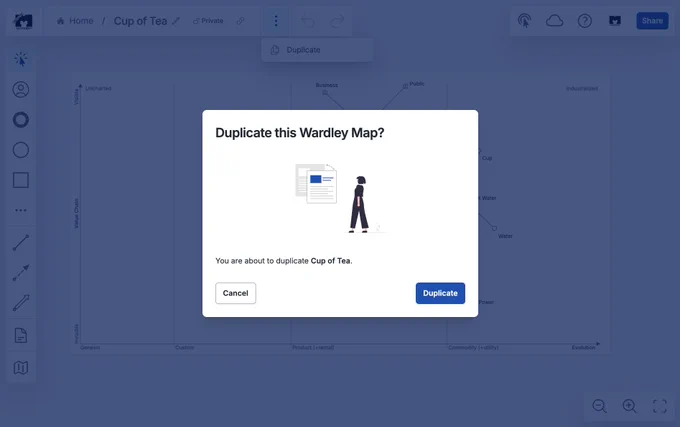The image size is (680, 427).
Task: Click the Business anchor label on map
Action: pyautogui.click(x=327, y=85)
